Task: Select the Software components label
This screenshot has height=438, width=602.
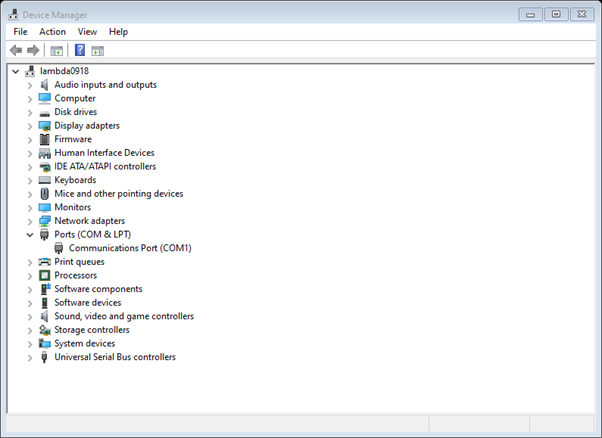Action: [x=98, y=289]
